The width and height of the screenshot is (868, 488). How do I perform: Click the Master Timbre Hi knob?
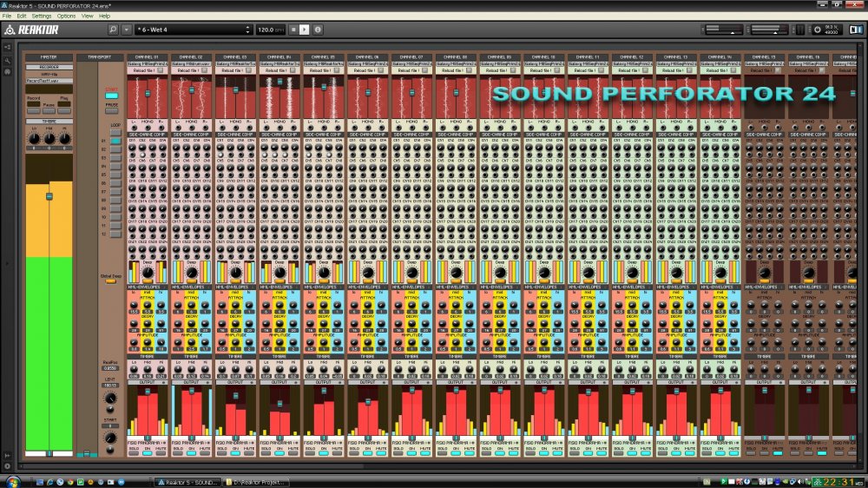(65, 138)
